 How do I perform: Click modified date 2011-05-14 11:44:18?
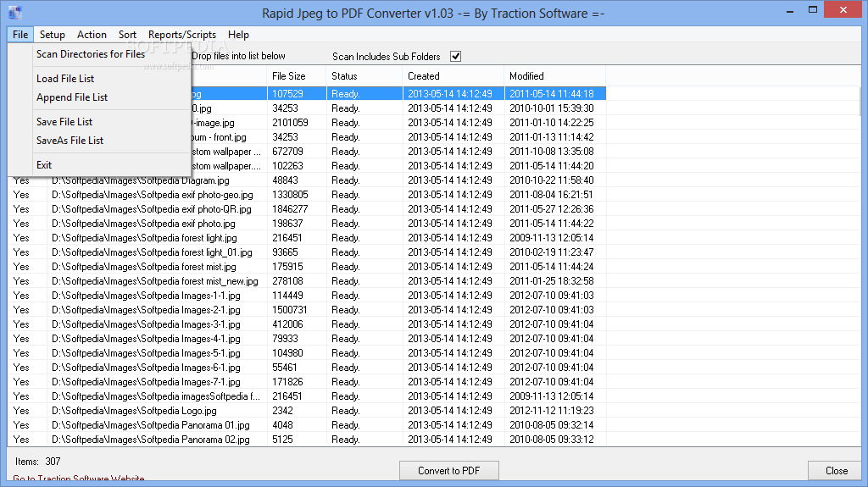pyautogui.click(x=551, y=94)
